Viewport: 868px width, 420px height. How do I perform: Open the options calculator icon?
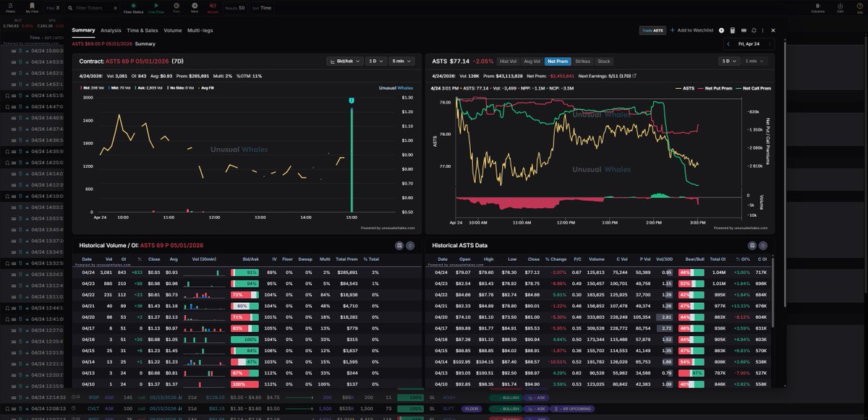[x=733, y=30]
